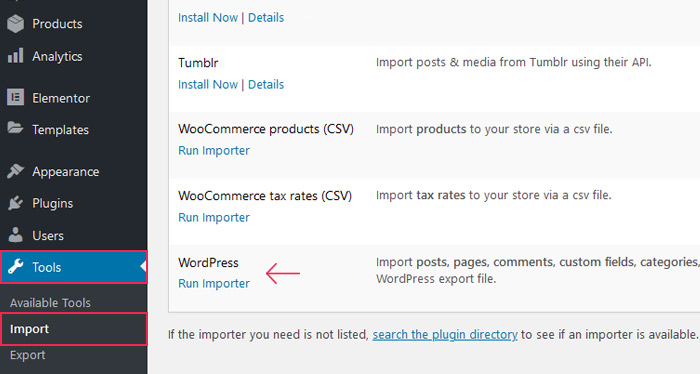
Task: Click the Tumblr importer title
Action: tap(198, 62)
